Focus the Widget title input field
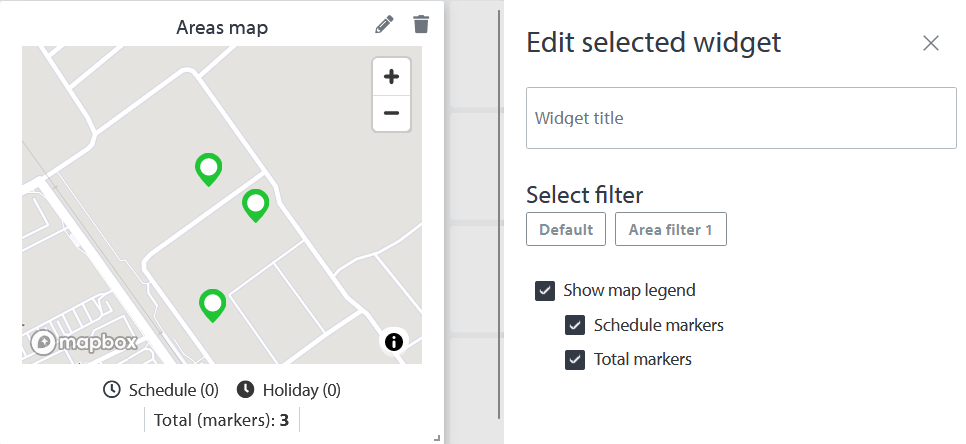This screenshot has width=966, height=444. [x=741, y=118]
